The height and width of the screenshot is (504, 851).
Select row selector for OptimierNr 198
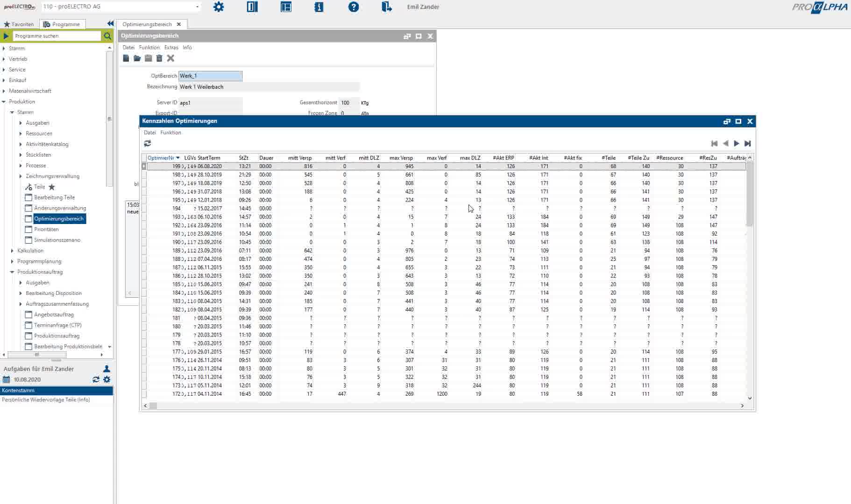click(144, 175)
